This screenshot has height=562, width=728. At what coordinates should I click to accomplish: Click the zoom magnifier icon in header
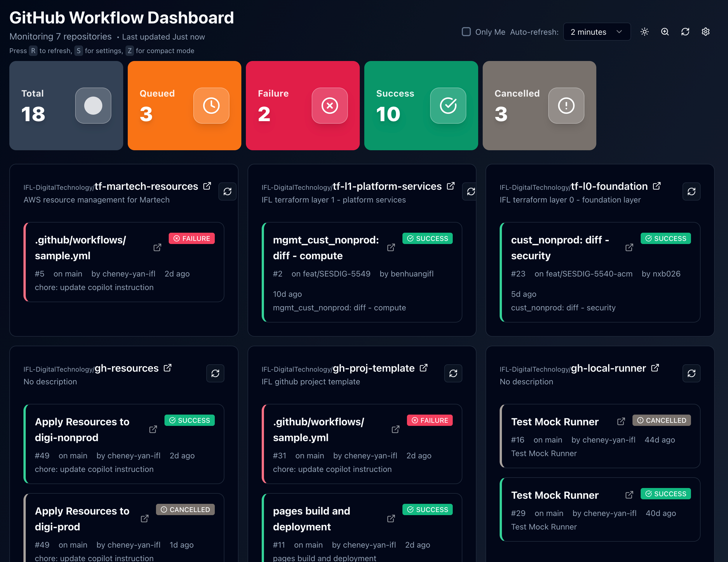(665, 32)
